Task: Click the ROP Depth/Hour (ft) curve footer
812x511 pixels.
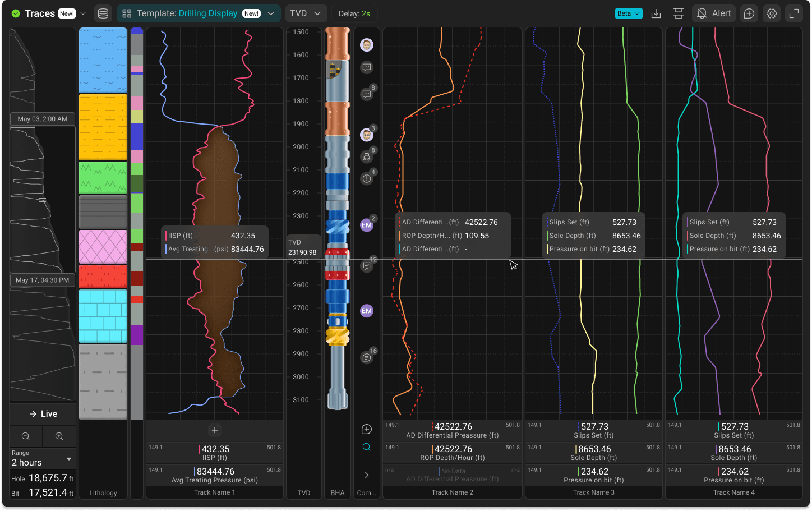Action: click(x=453, y=453)
